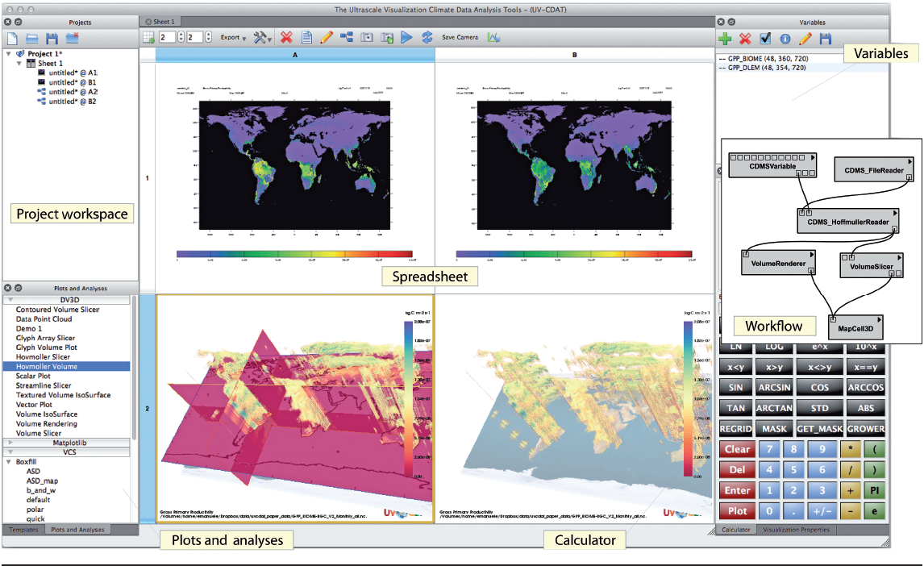
Task: Click the floppy disk save icon in Projects panel
Action: (52, 38)
